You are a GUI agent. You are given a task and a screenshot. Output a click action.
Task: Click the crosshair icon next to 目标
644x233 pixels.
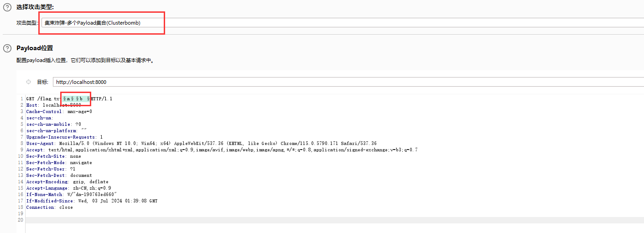[29, 82]
